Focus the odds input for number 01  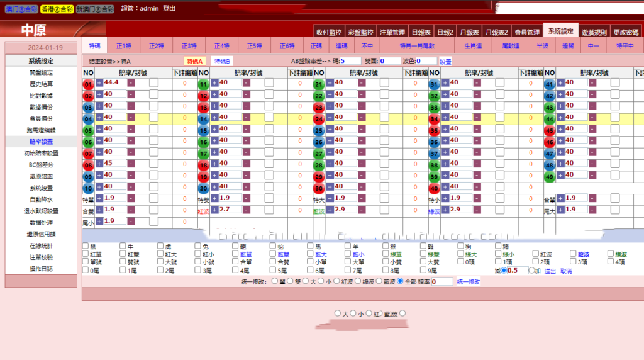click(114, 82)
